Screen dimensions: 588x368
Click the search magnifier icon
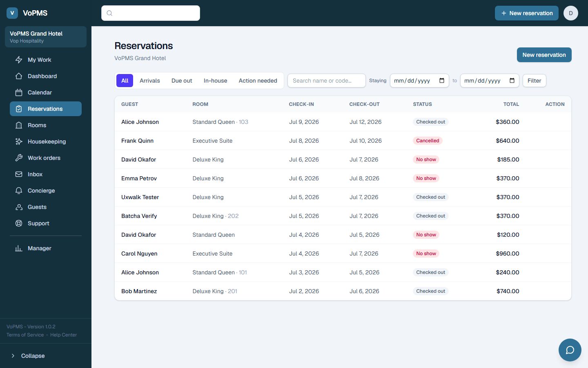[x=109, y=13]
